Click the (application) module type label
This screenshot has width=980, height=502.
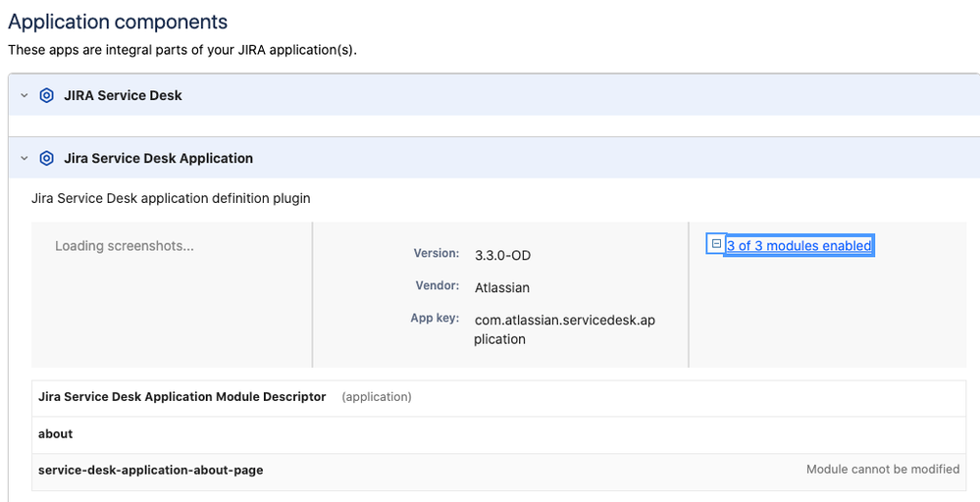[377, 397]
